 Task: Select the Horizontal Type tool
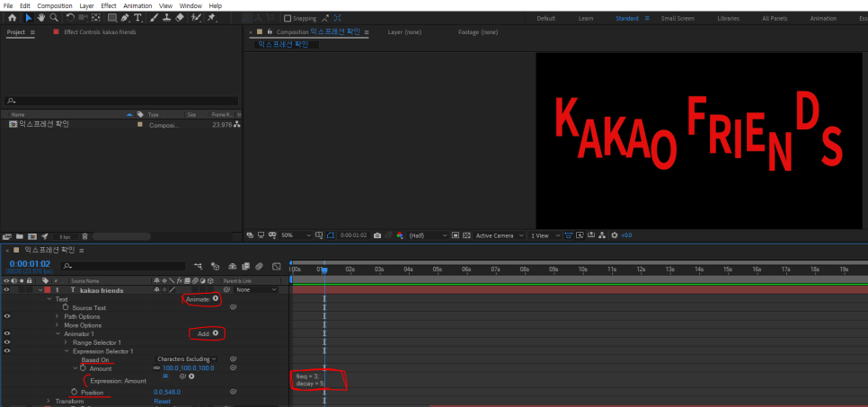coord(137,18)
